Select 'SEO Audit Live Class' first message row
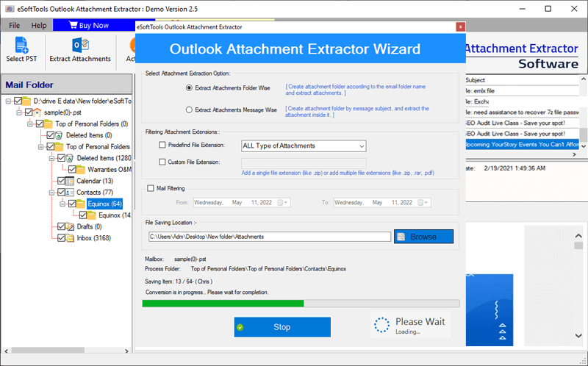The height and width of the screenshot is (366, 588). coord(522,123)
